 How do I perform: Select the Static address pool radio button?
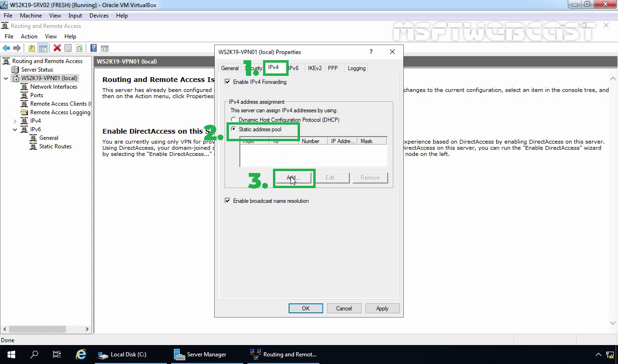[x=233, y=129]
